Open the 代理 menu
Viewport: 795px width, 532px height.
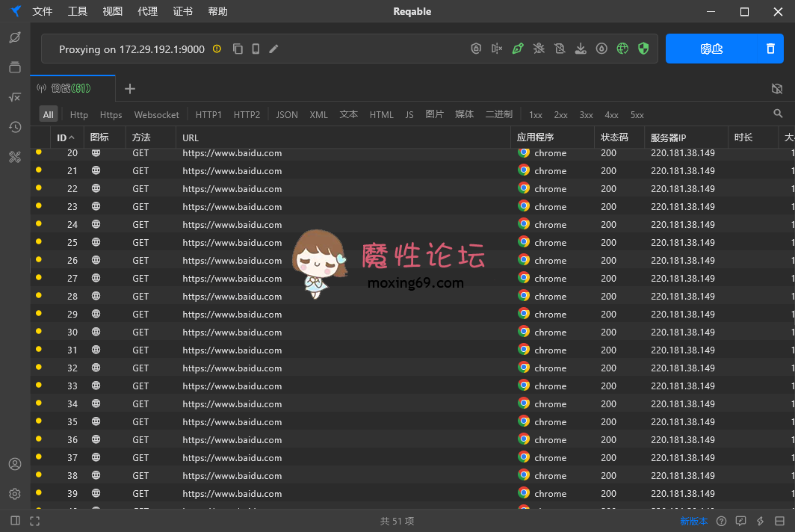(146, 11)
